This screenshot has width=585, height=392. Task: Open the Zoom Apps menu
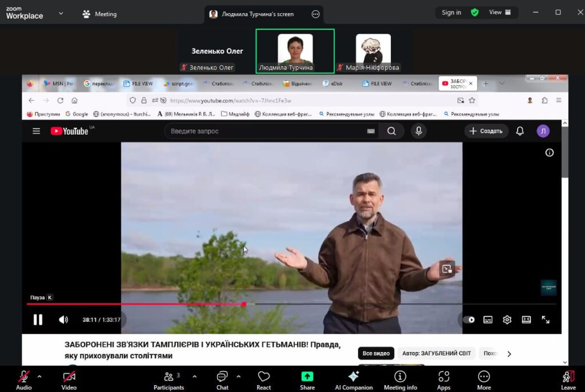click(444, 380)
